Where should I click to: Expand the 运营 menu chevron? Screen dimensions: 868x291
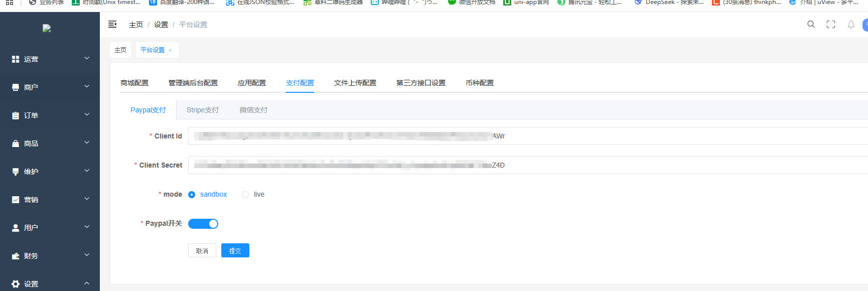[87, 59]
